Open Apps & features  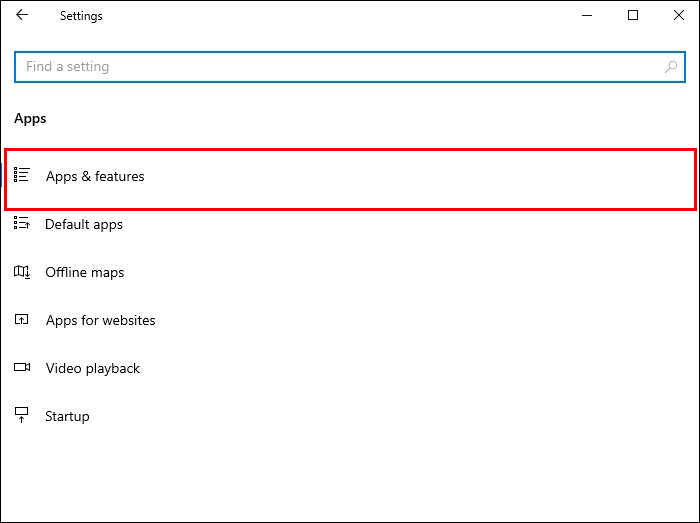(x=95, y=176)
